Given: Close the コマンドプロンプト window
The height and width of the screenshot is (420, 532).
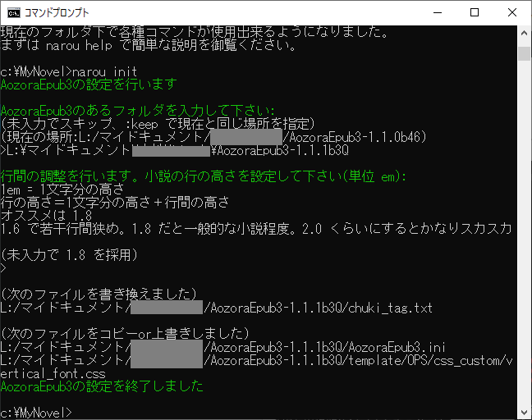Looking at the screenshot, I should pyautogui.click(x=512, y=13).
